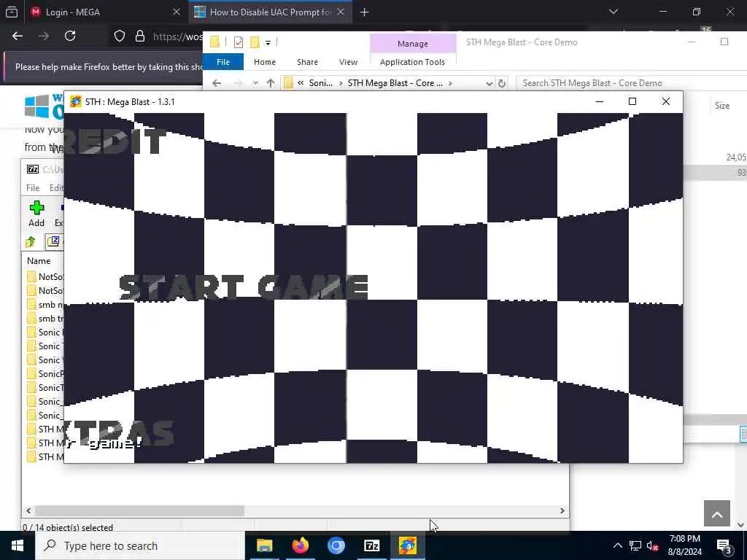Refresh the Explorer folder view

pyautogui.click(x=502, y=83)
